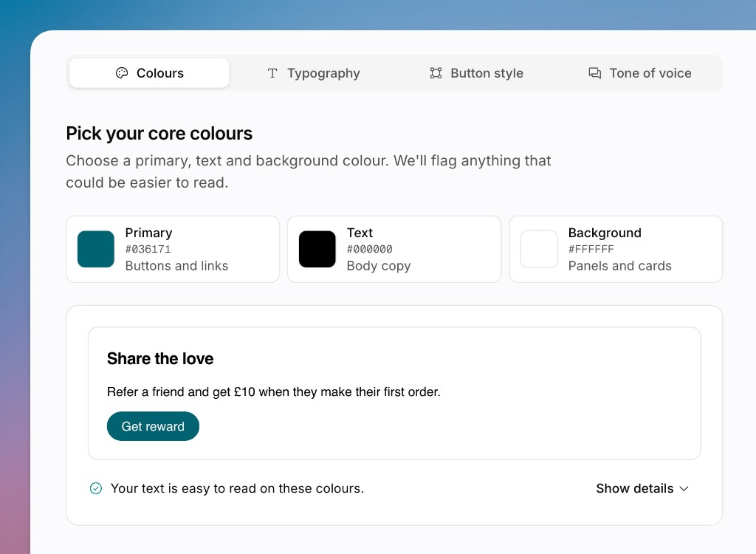Expand details with the chevron arrow

pos(684,489)
